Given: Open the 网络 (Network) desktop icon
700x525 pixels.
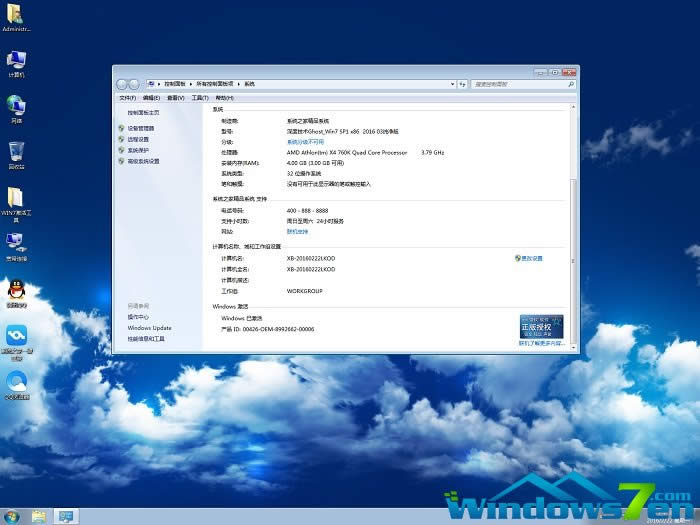Looking at the screenshot, I should 16,105.
